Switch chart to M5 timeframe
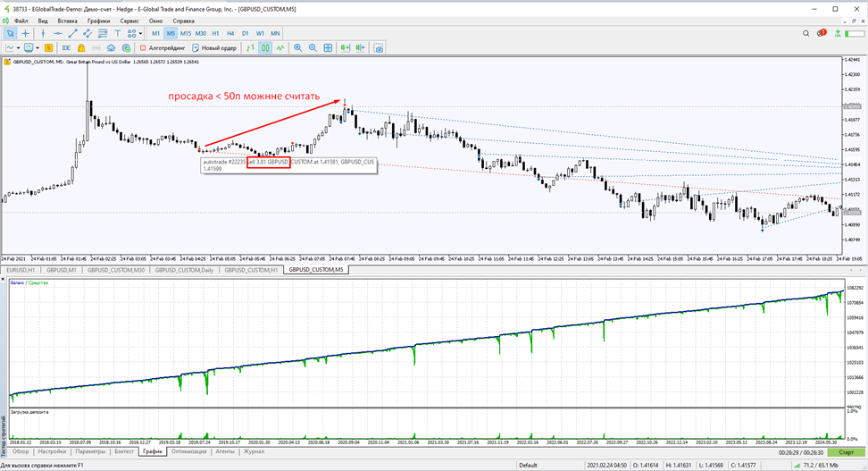Image resolution: width=868 pixels, height=471 pixels. 171,33
